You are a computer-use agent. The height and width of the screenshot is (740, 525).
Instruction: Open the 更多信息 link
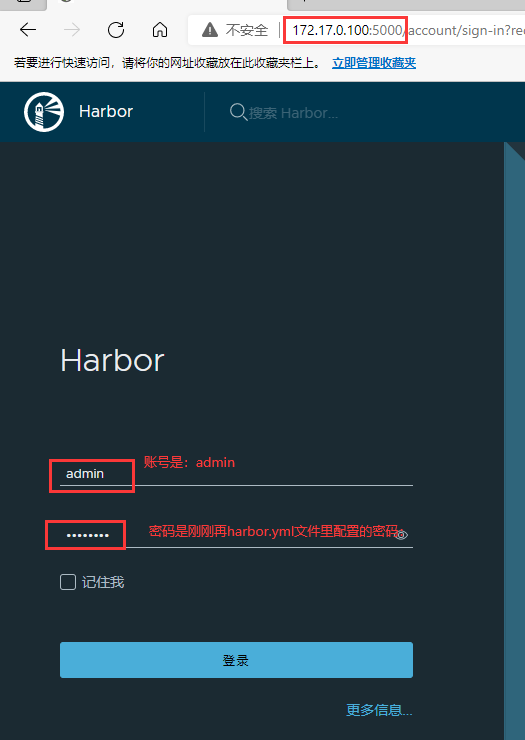[379, 710]
